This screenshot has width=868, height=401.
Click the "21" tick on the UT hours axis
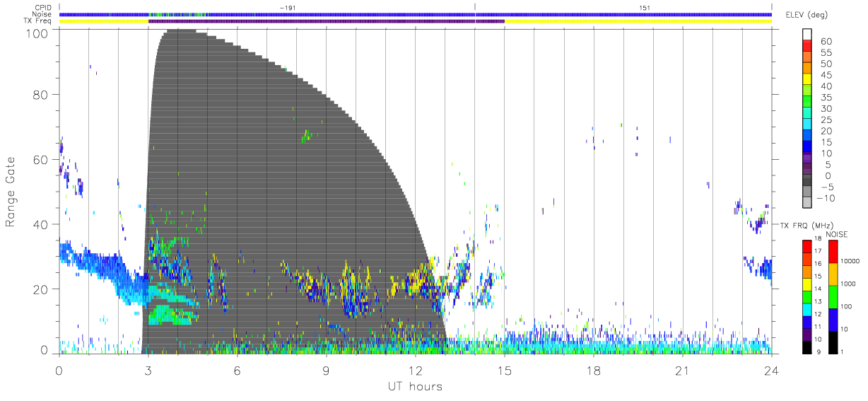682,371
